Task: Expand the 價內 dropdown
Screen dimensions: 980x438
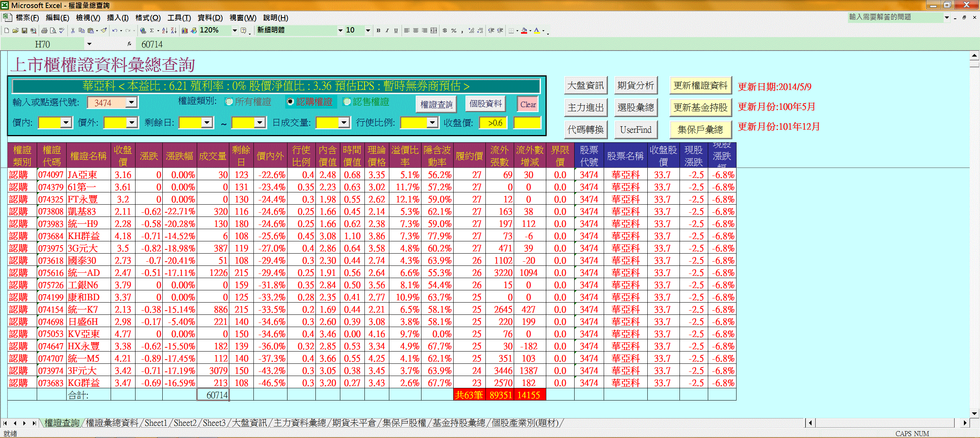Action: [66, 122]
